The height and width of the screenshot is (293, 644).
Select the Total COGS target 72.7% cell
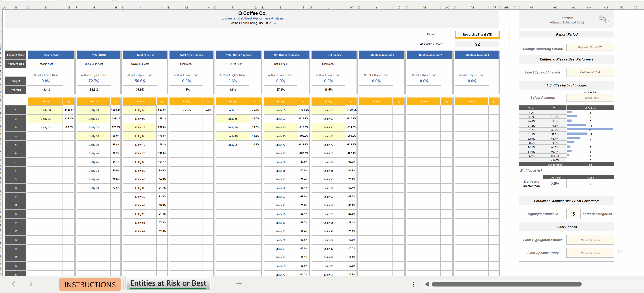94,81
